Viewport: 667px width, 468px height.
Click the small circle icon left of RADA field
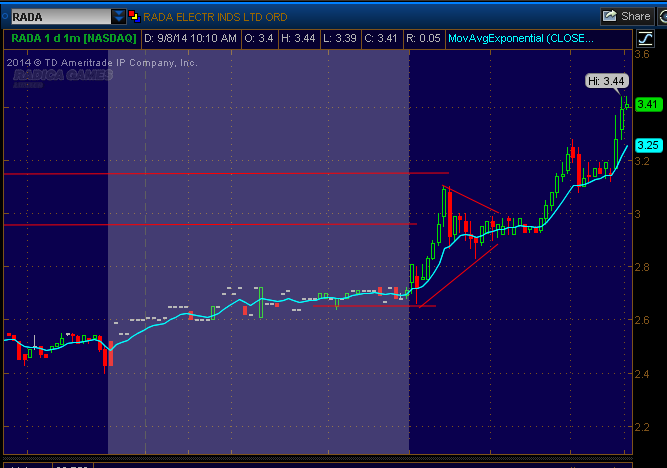pos(5,16)
